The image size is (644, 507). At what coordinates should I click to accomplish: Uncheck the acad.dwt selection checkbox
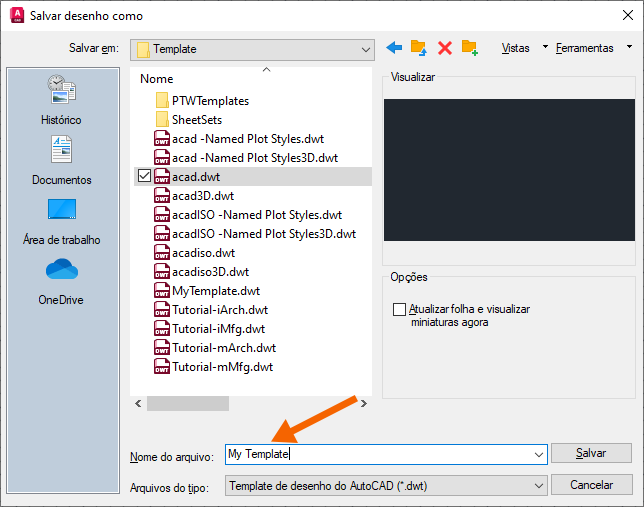coord(144,176)
